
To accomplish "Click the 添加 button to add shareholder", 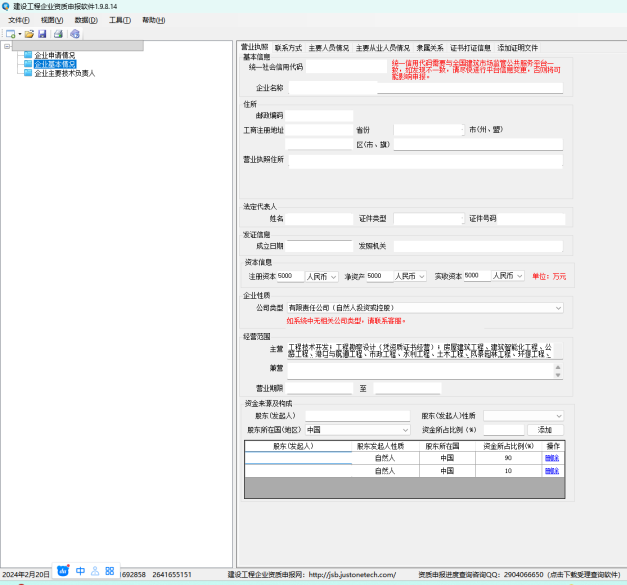I will [x=545, y=429].
